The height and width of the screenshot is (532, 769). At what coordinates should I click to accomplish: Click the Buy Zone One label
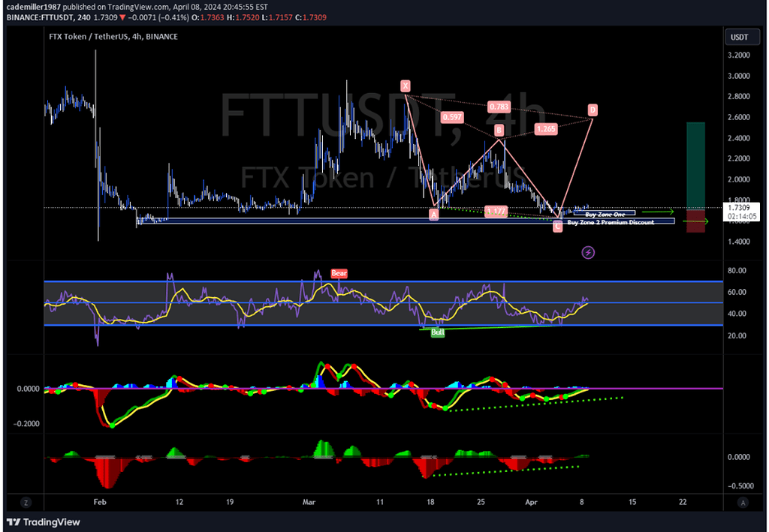pos(605,214)
